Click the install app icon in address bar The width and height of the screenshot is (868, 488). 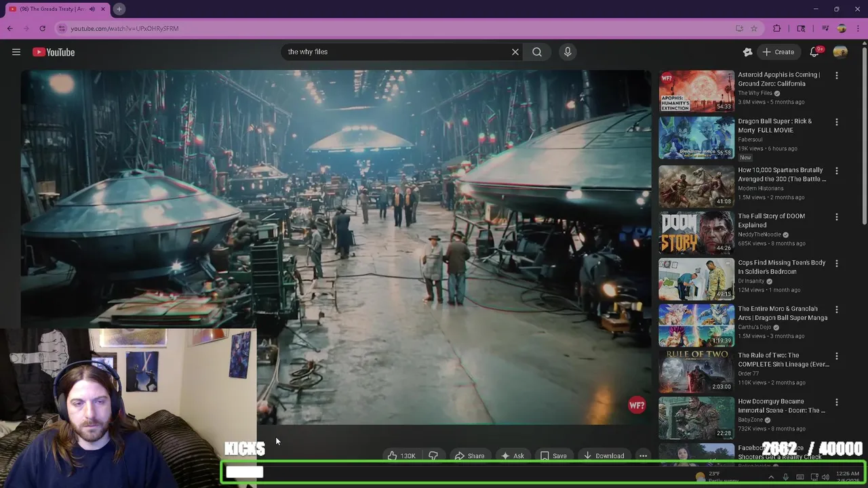click(x=739, y=28)
